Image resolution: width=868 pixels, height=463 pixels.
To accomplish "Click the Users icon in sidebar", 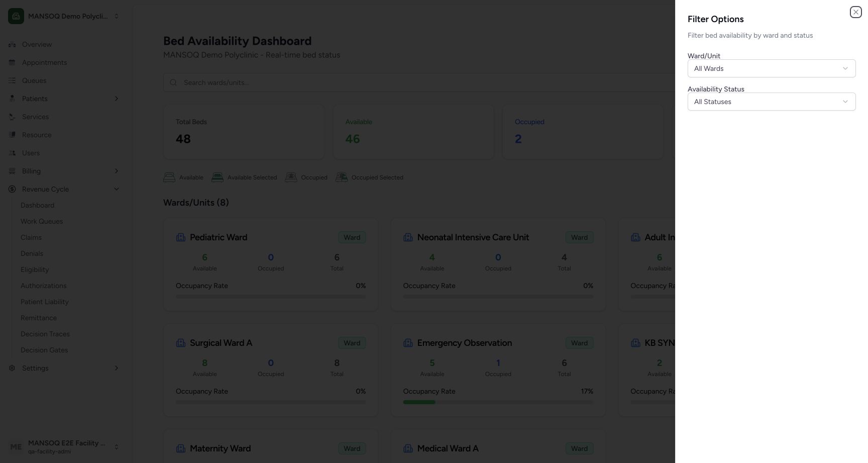I will click(x=12, y=153).
